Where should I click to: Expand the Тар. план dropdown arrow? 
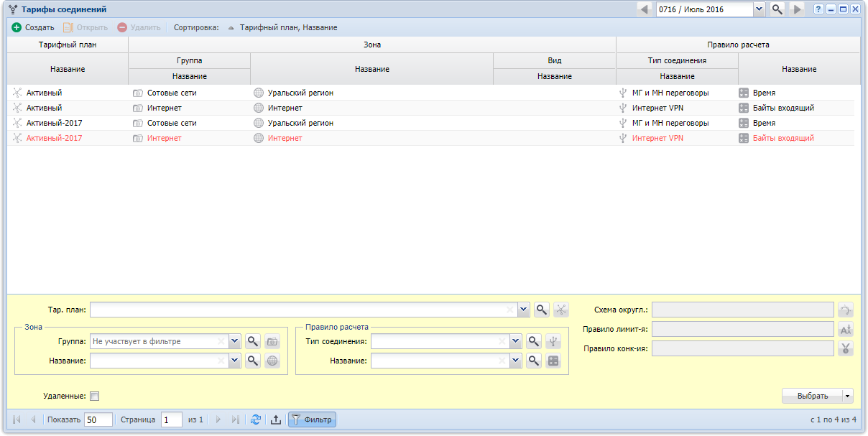[x=523, y=310]
